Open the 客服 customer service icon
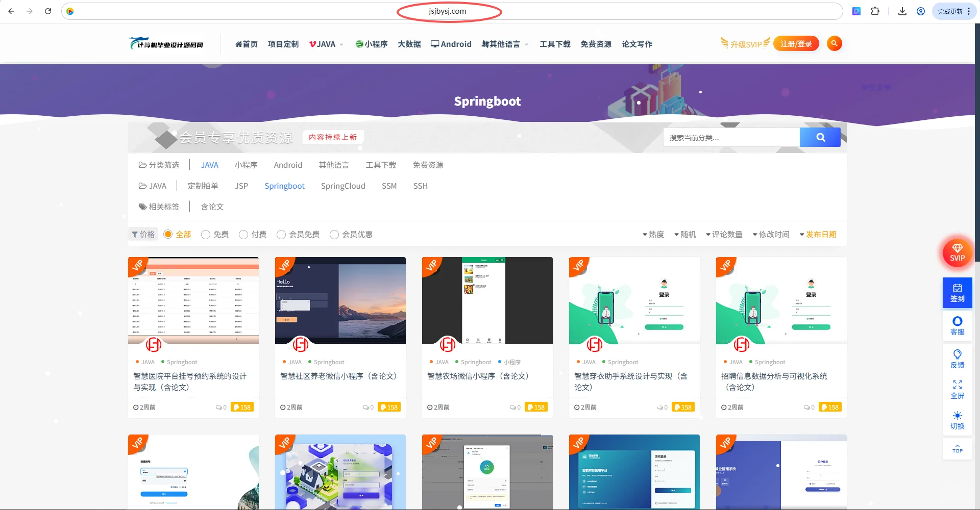 click(x=957, y=325)
